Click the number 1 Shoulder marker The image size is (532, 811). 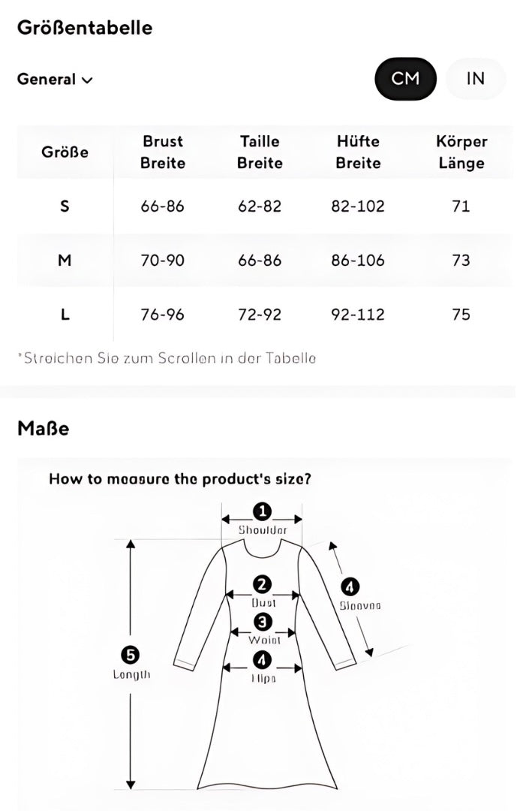pos(262,512)
